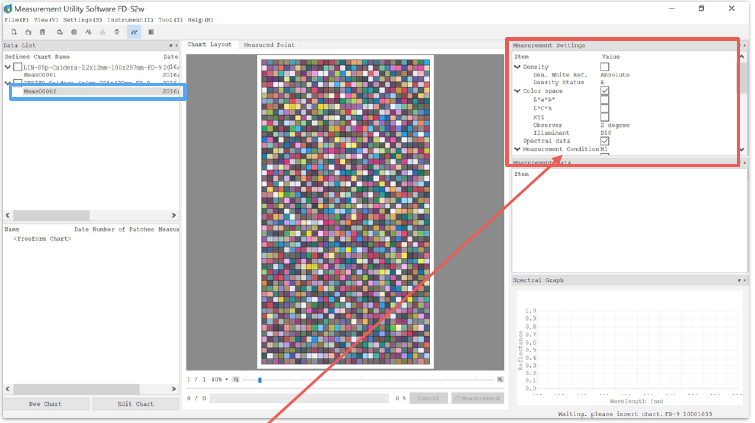The height and width of the screenshot is (423, 755).
Task: Click the new document toolbar icon
Action: tap(14, 32)
